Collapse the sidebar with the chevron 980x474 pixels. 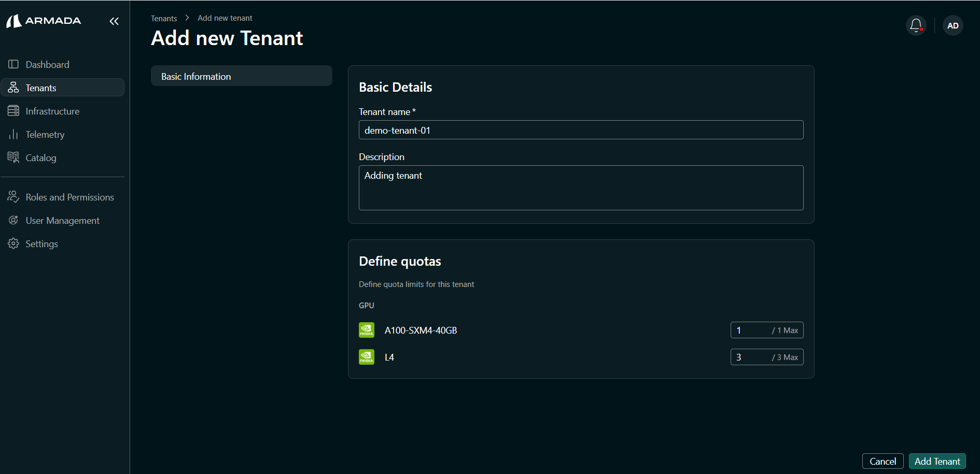[114, 21]
